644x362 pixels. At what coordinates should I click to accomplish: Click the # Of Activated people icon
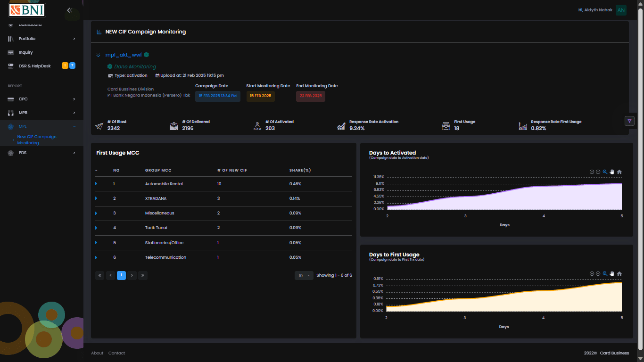tap(257, 126)
